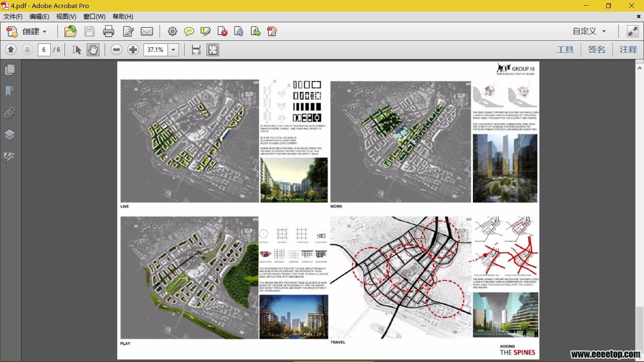This screenshot has height=362, width=644.
Task: Toggle read mode full-screen icon
Action: click(633, 31)
